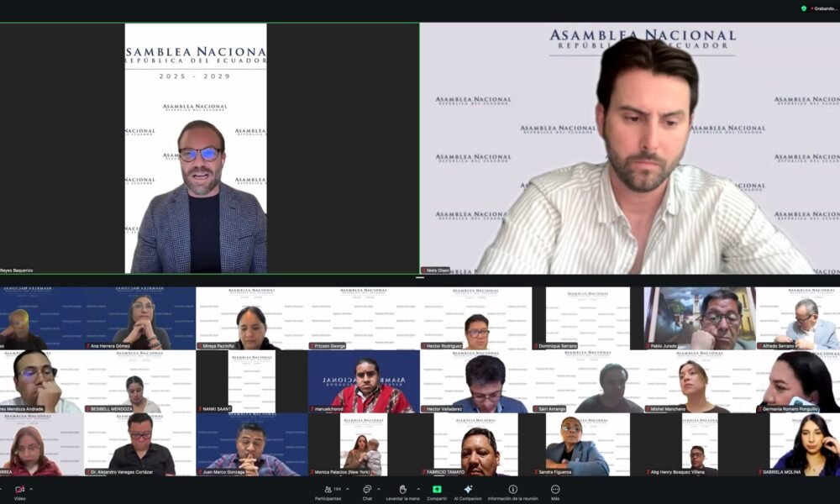The height and width of the screenshot is (504, 840).
Task: Open the Chat panel
Action: (x=367, y=490)
